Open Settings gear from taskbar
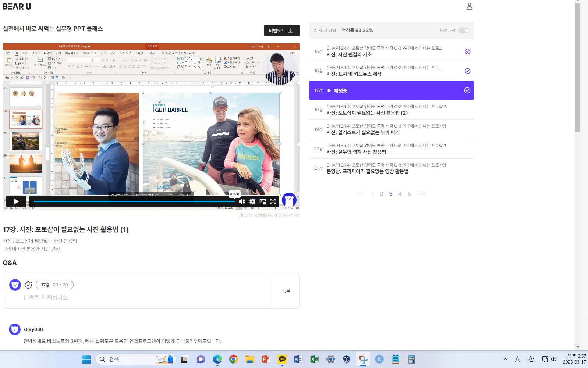Screen dimensions: 588x368 (x=331, y=359)
